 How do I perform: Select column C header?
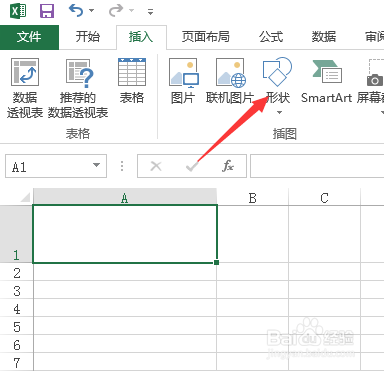[x=324, y=197]
